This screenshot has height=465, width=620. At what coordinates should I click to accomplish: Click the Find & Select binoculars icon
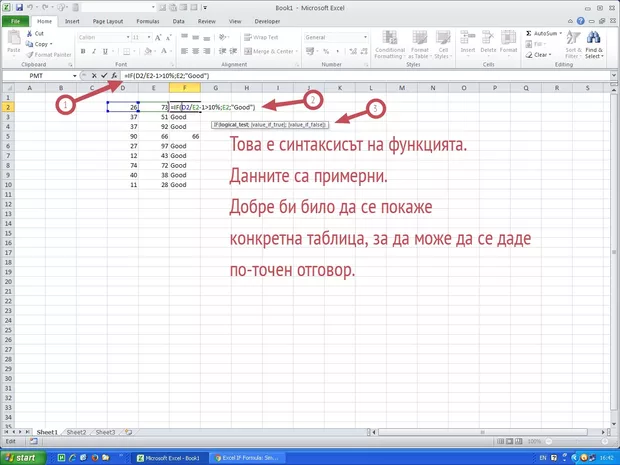594,38
